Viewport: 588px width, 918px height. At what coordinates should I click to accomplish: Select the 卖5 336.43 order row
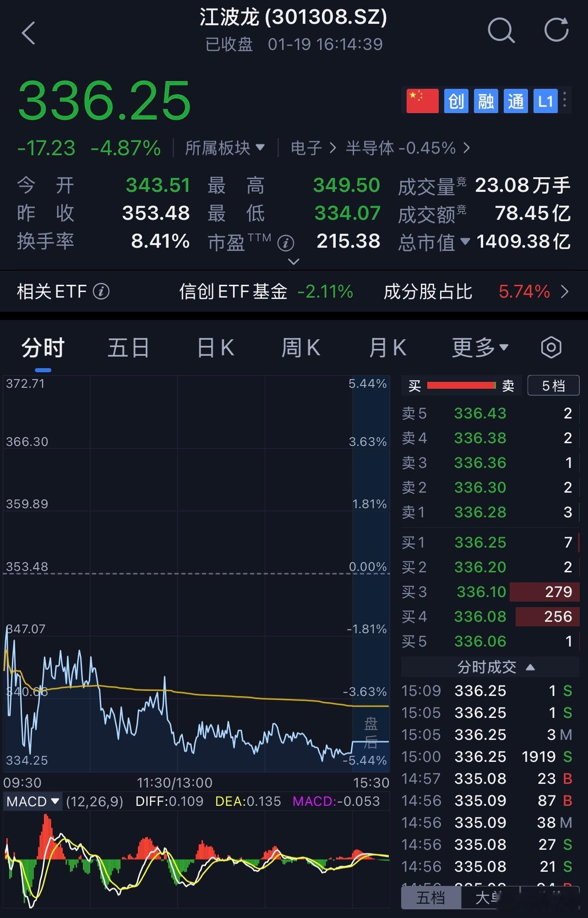(x=490, y=413)
